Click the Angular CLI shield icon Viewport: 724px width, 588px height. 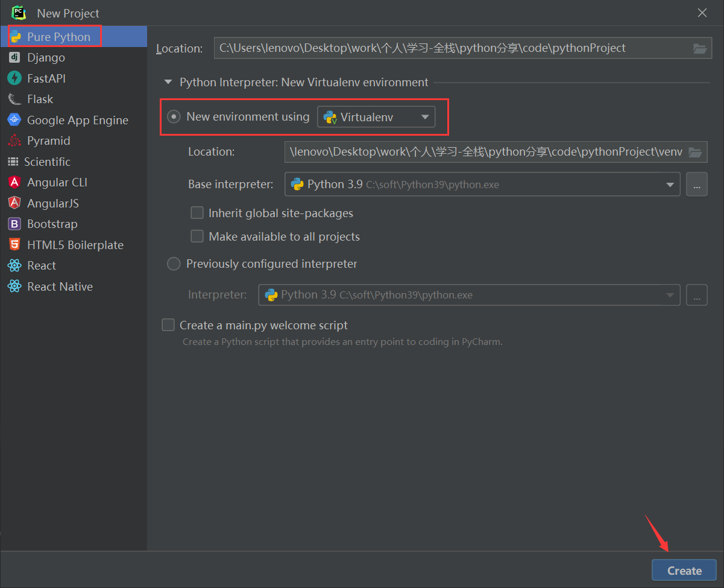pos(14,182)
